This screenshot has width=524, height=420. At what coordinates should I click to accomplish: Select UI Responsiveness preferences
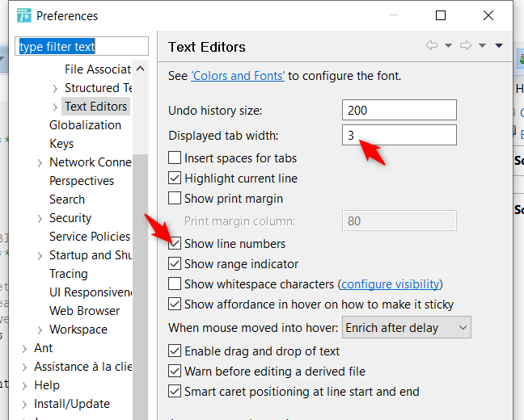91,292
